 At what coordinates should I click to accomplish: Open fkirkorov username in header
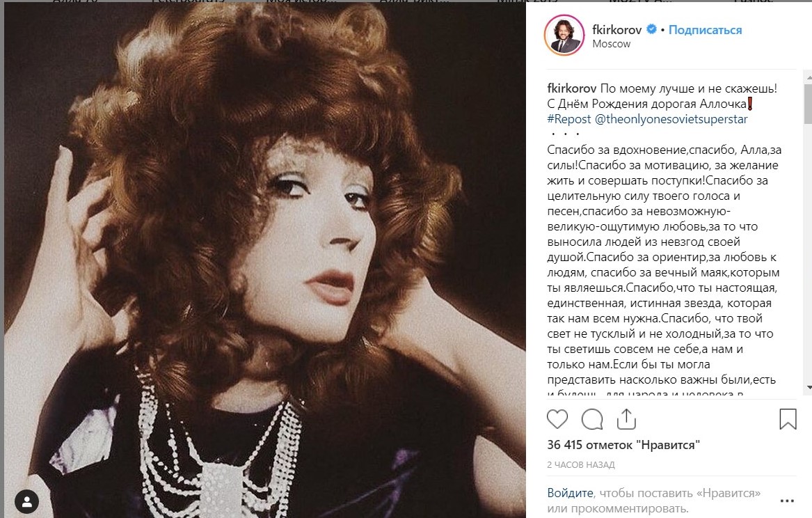[x=616, y=29]
